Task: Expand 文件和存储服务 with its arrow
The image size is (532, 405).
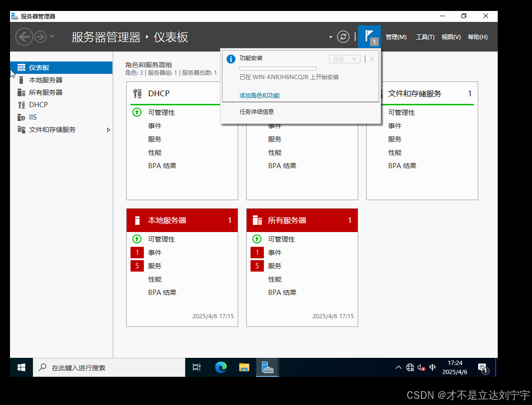Action: coord(108,129)
